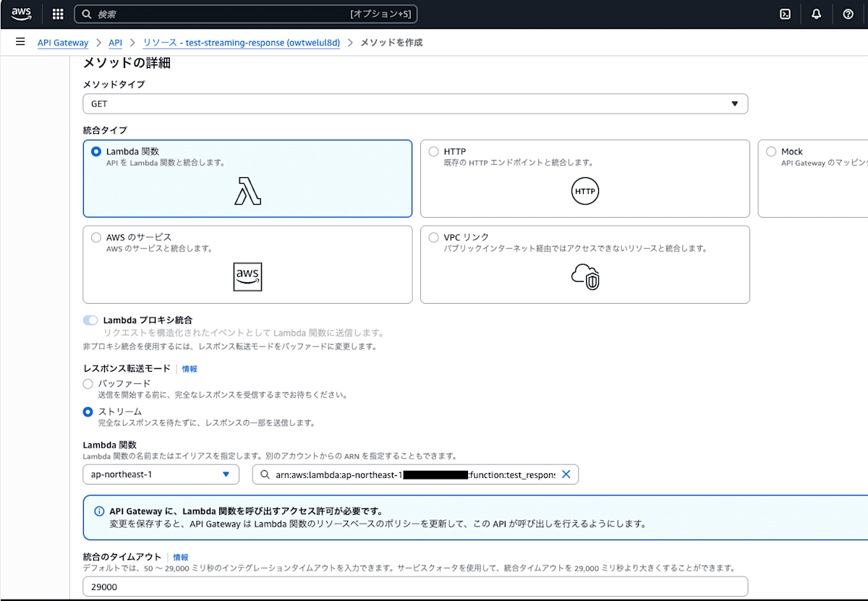Screen dimensions: 868x601
Task: Toggle the side navigation hamburger menu
Action: click(20, 42)
